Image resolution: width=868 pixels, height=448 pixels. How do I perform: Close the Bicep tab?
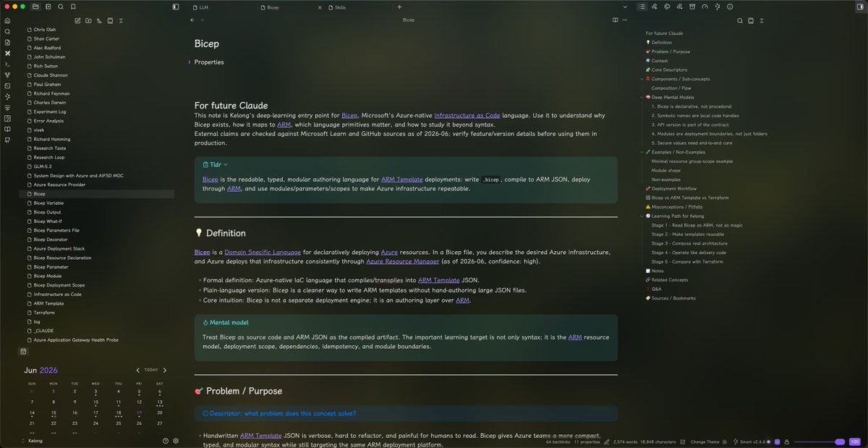pos(320,7)
